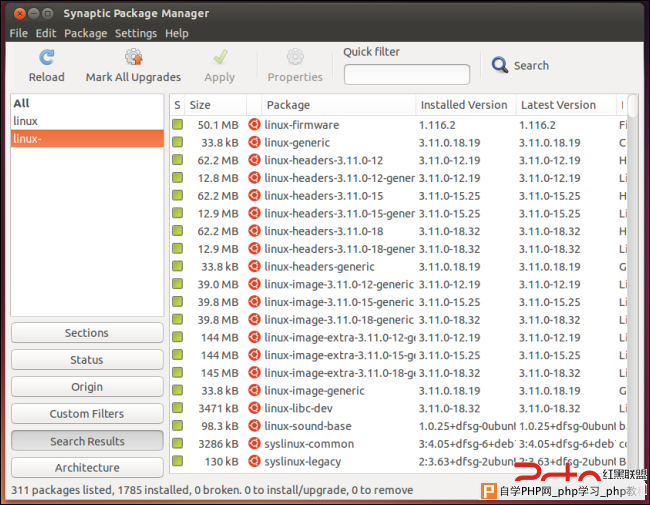The image size is (650, 505).
Task: Open the Help menu
Action: point(177,33)
